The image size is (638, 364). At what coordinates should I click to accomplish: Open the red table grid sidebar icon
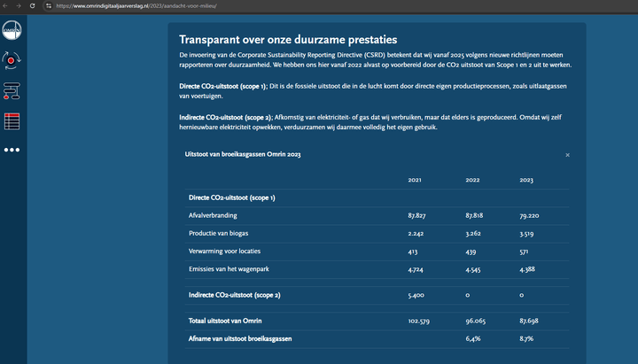tap(12, 121)
